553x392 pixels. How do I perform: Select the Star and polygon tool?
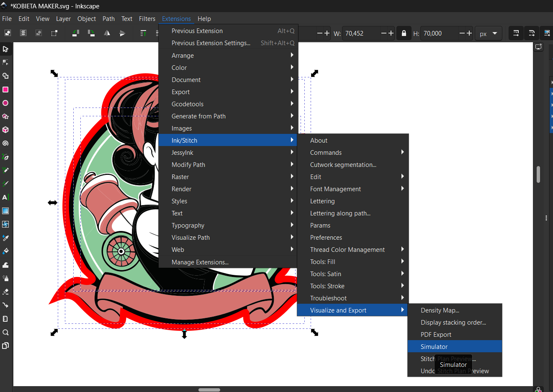click(5, 116)
